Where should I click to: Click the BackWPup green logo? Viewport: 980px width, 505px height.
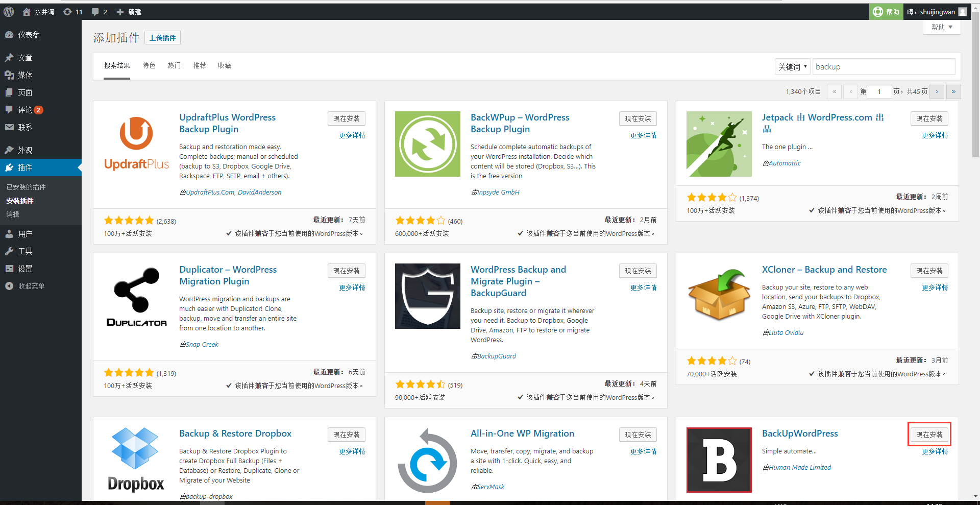coord(428,144)
